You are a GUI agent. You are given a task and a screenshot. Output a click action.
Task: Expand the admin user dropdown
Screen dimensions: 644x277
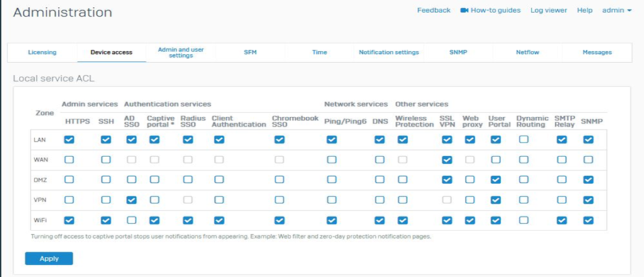coord(616,10)
